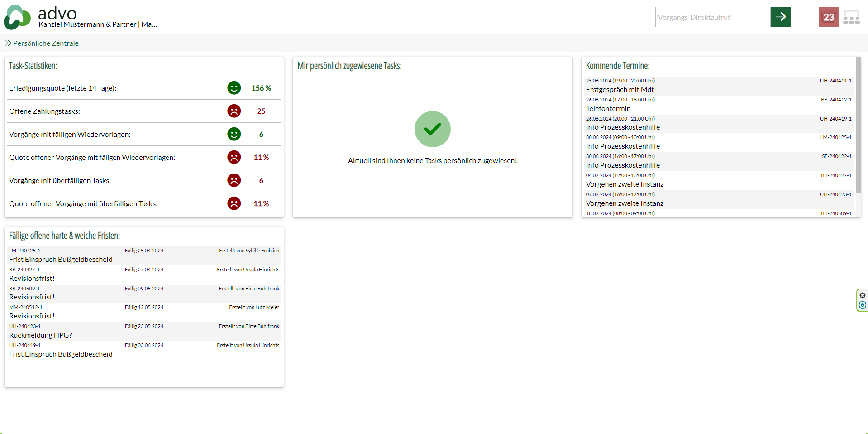Viewport: 868px width, 434px height.
Task: Click the advo logo in the header
Action: click(x=17, y=17)
